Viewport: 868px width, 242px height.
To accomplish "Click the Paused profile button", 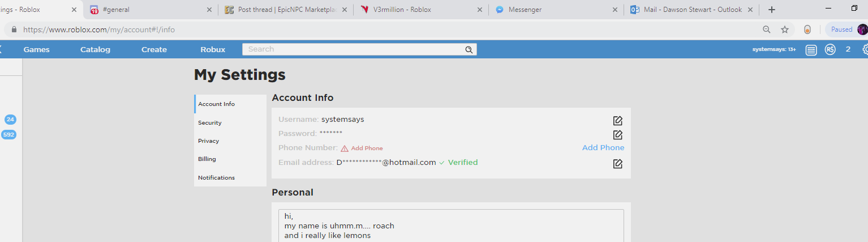I will [x=846, y=29].
